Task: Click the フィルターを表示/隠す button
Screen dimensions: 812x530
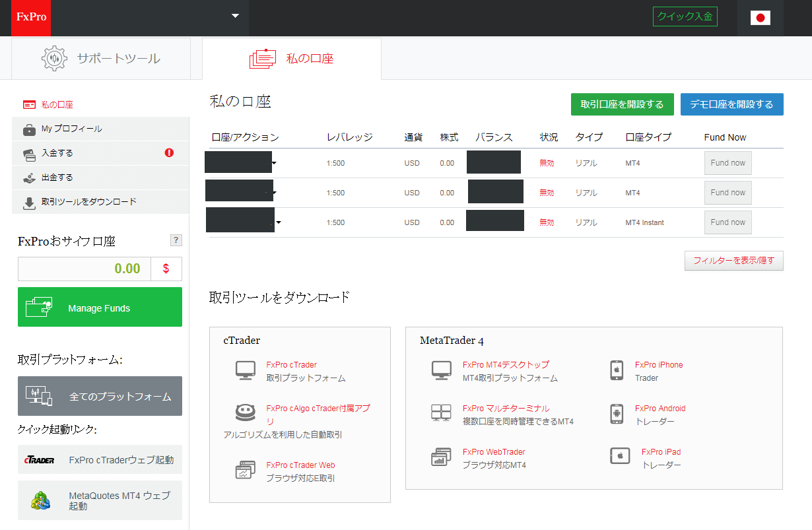Action: coord(734,261)
